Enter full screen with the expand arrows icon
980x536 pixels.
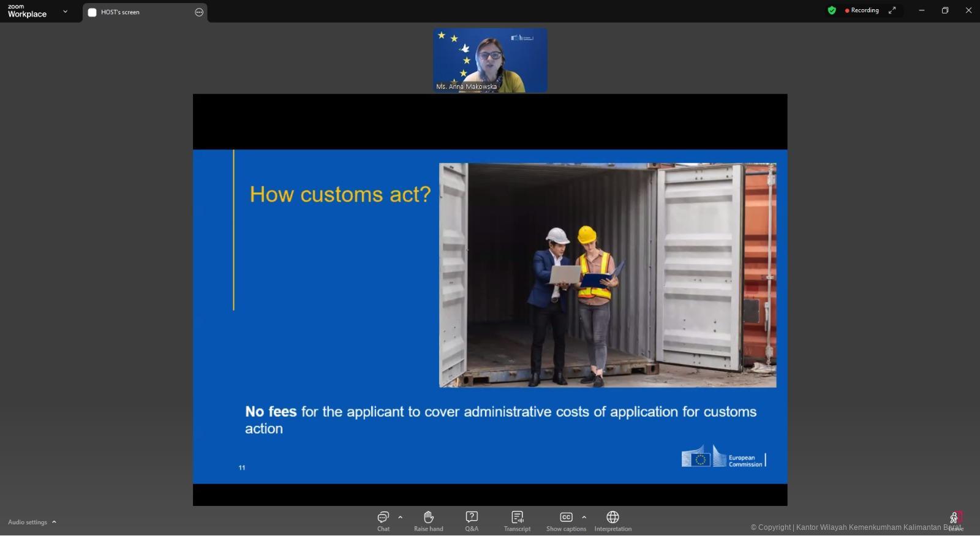pos(892,10)
